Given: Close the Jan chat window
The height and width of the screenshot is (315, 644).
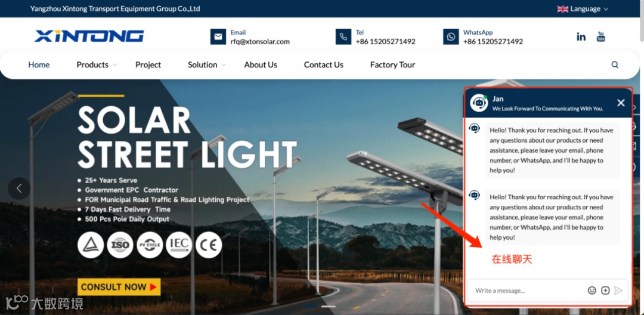Looking at the screenshot, I should 621,103.
